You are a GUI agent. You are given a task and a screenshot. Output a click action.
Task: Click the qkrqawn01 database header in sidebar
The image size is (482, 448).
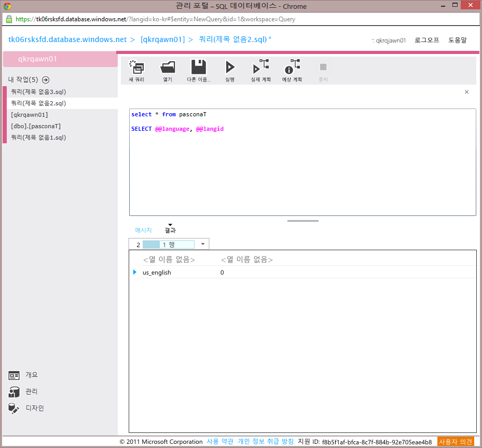(60, 59)
